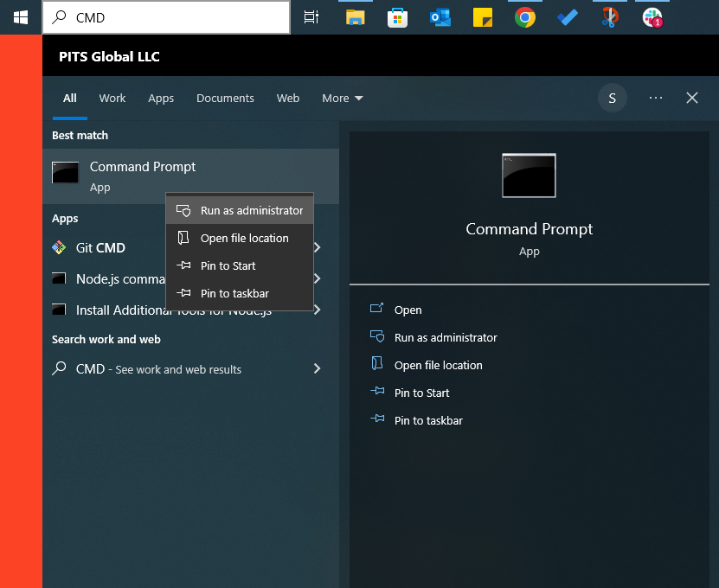Click the Task View icon in taskbar
The height and width of the screenshot is (588, 719).
click(311, 17)
